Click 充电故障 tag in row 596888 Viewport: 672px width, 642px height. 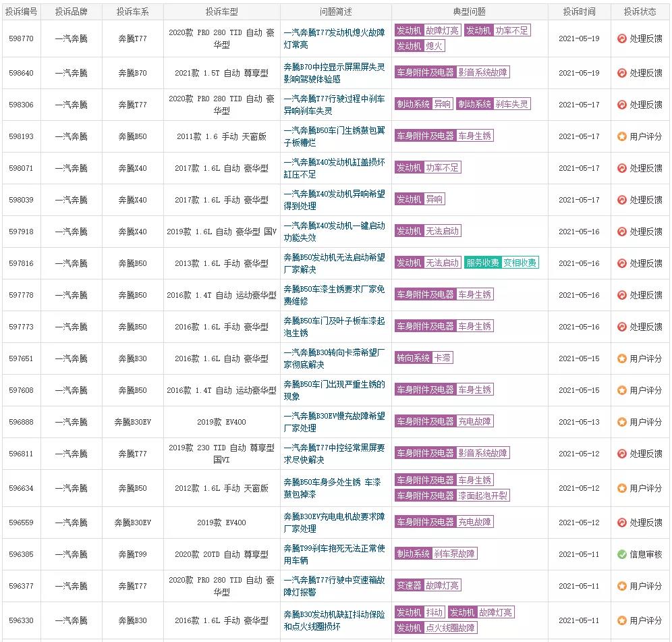click(444, 421)
